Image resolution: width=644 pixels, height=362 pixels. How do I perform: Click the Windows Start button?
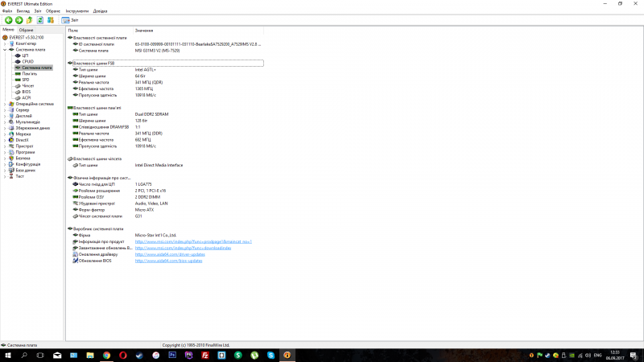click(8, 356)
